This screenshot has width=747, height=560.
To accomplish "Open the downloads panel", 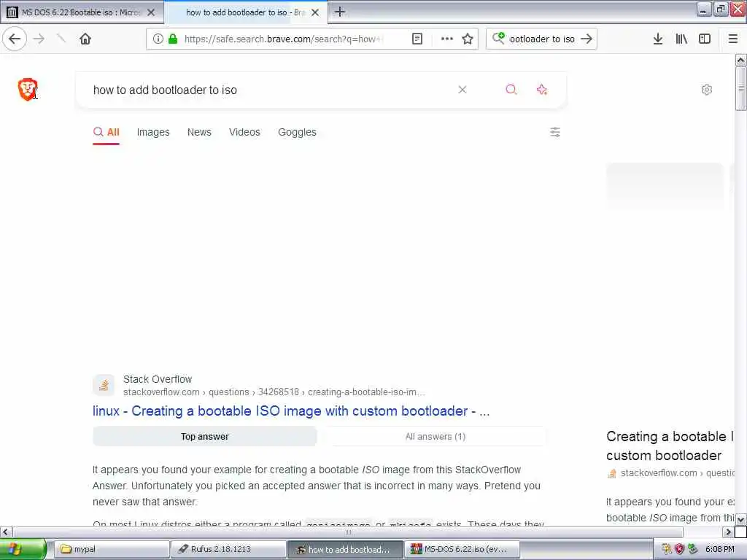I will pos(658,39).
